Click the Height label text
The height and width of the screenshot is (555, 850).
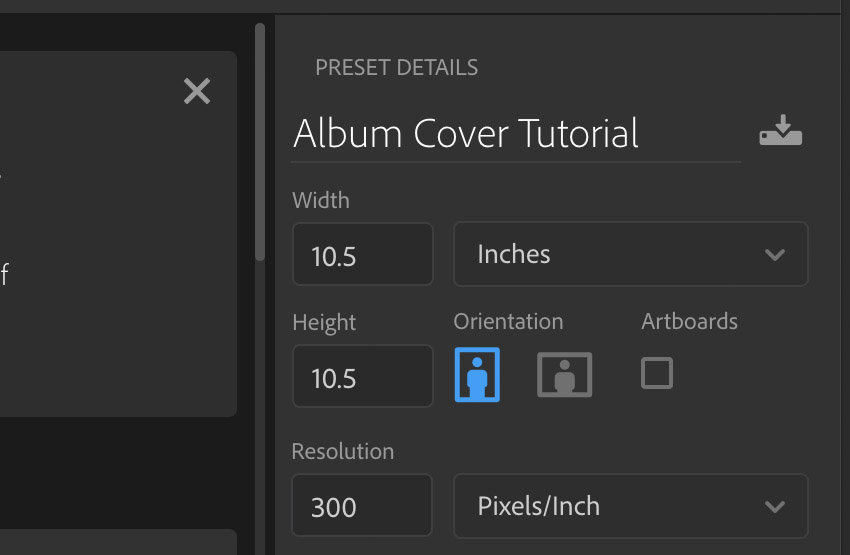pyautogui.click(x=324, y=323)
